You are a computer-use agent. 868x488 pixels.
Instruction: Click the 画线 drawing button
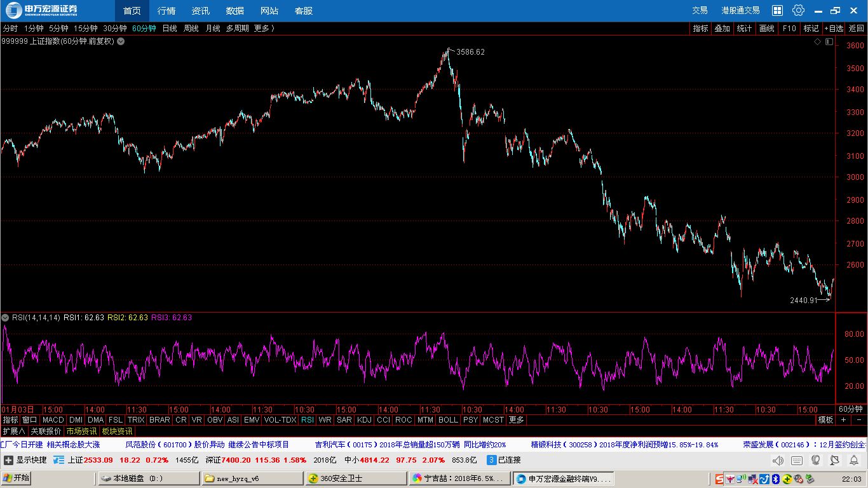767,29
